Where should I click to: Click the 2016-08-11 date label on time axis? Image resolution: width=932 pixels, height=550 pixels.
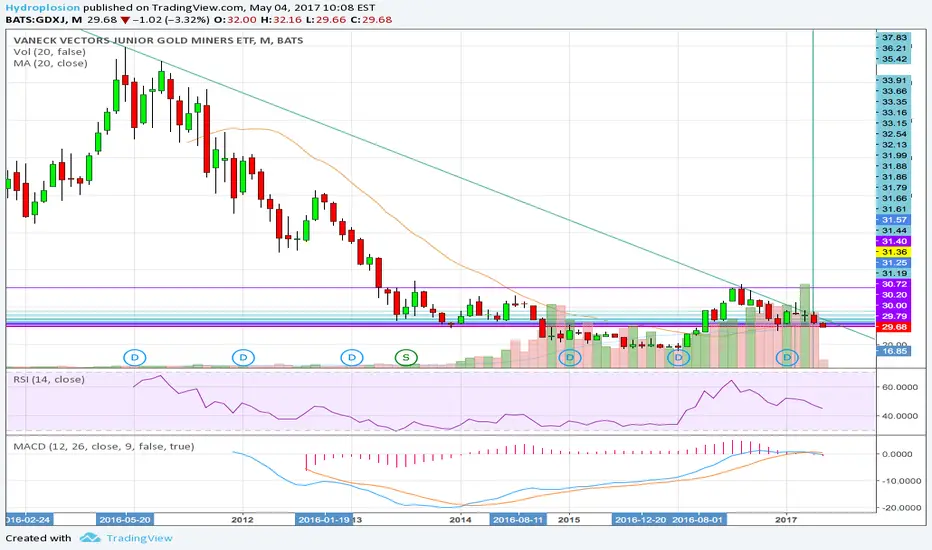pos(518,520)
